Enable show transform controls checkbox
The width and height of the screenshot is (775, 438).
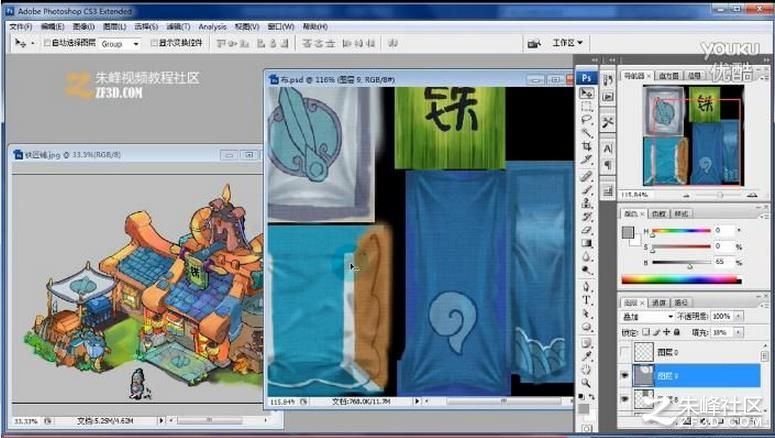click(x=154, y=43)
